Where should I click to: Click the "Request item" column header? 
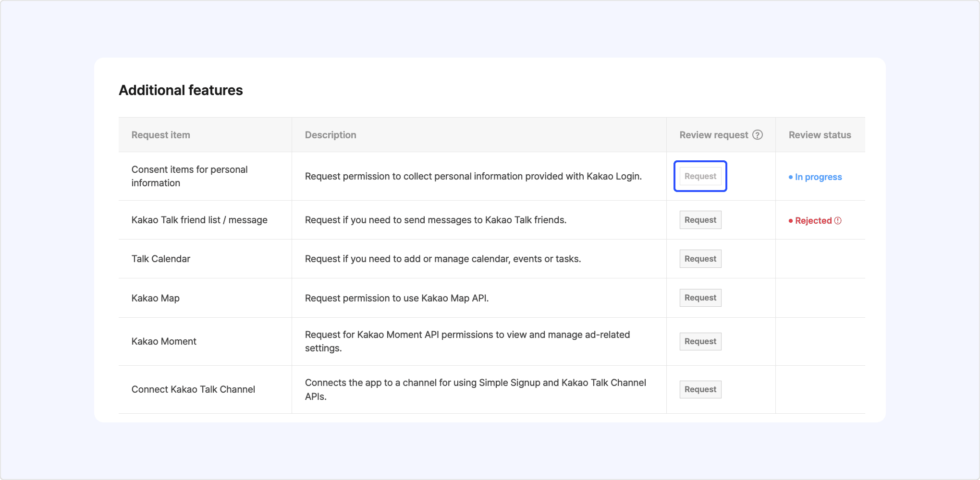[161, 135]
